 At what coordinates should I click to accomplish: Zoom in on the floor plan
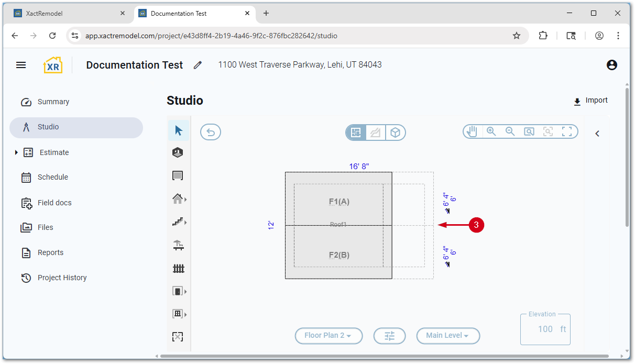[491, 132]
